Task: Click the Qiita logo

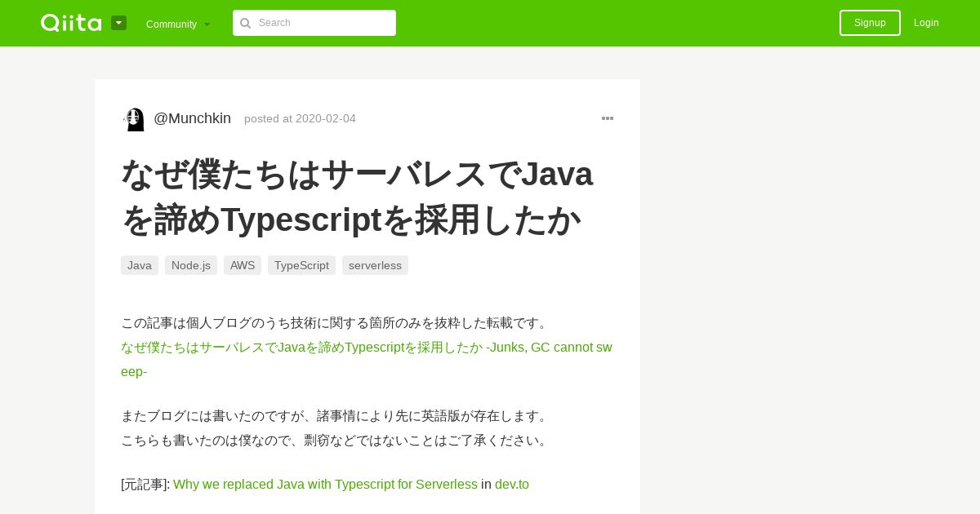Action: 71,23
